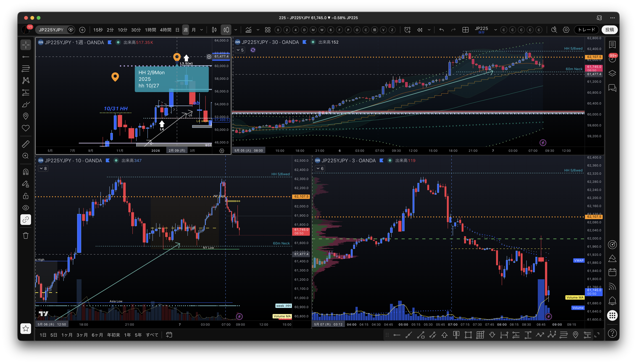Open the favorites heart icon in left sidebar
The image size is (637, 364).
pos(26,128)
